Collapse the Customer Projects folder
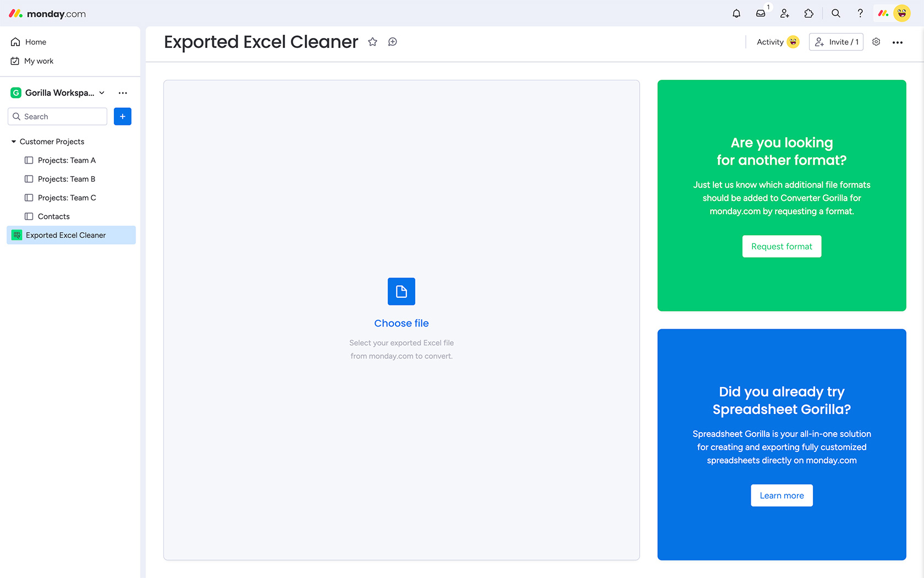This screenshot has height=578, width=924. coord(14,141)
